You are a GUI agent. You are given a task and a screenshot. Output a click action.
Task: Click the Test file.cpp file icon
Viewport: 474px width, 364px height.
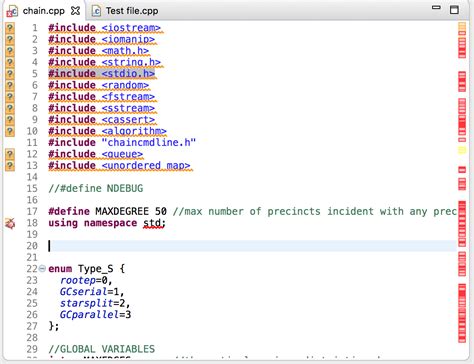(96, 11)
